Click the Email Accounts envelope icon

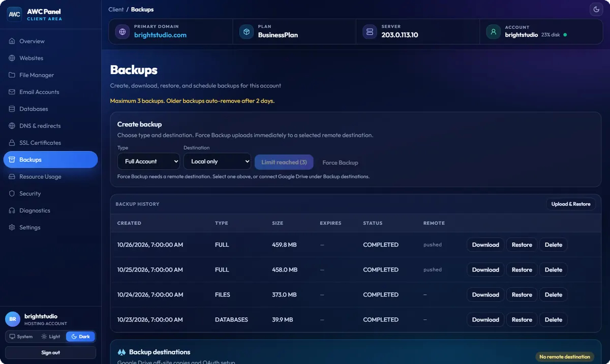pyautogui.click(x=12, y=92)
